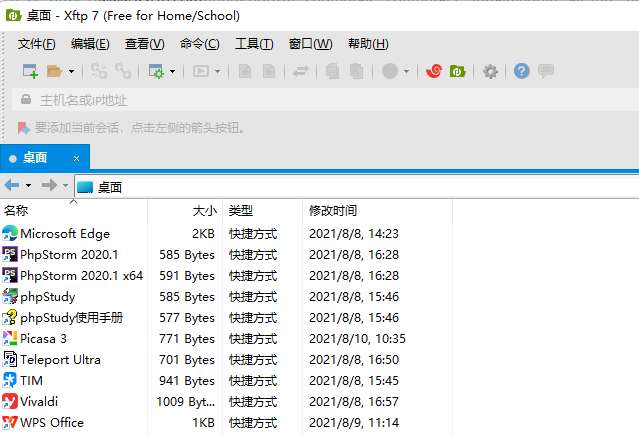Image resolution: width=639 pixels, height=436 pixels.
Task: Click the gray chat bubble icon
Action: (x=546, y=71)
